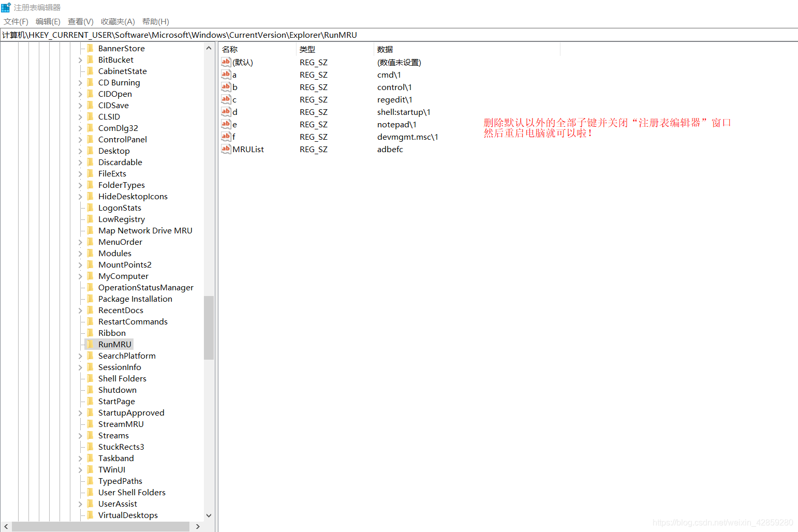Click the tree pane scroll down arrow
The width and height of the screenshot is (798, 532).
coord(209,515)
